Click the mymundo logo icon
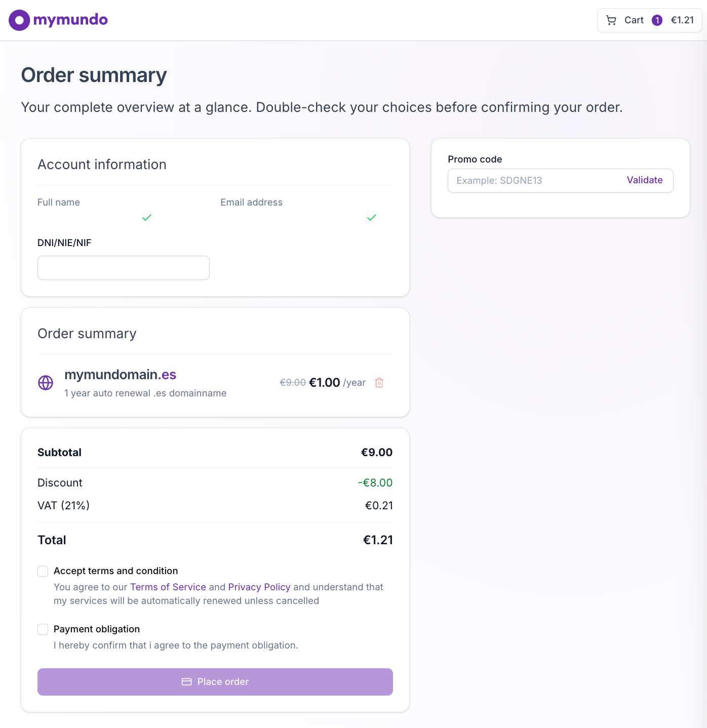This screenshot has height=728, width=707. click(19, 20)
